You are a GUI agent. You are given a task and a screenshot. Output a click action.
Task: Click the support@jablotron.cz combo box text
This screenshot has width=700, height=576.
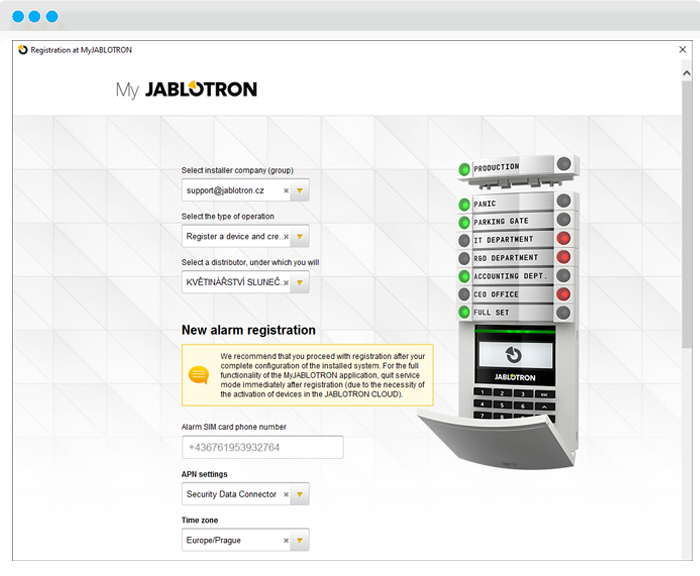pos(225,191)
